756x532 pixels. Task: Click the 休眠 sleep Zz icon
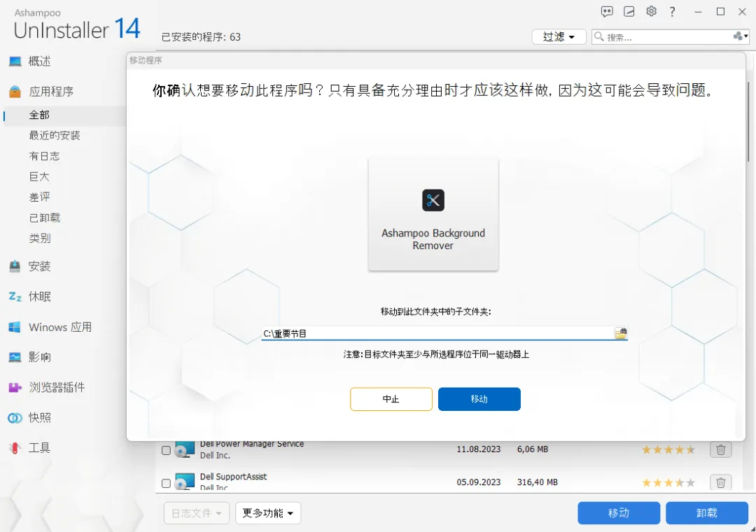15,297
